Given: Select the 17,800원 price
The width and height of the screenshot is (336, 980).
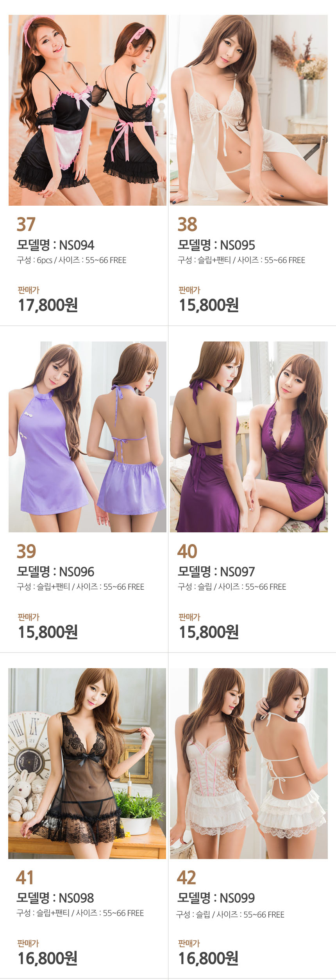Looking at the screenshot, I should coord(48,305).
